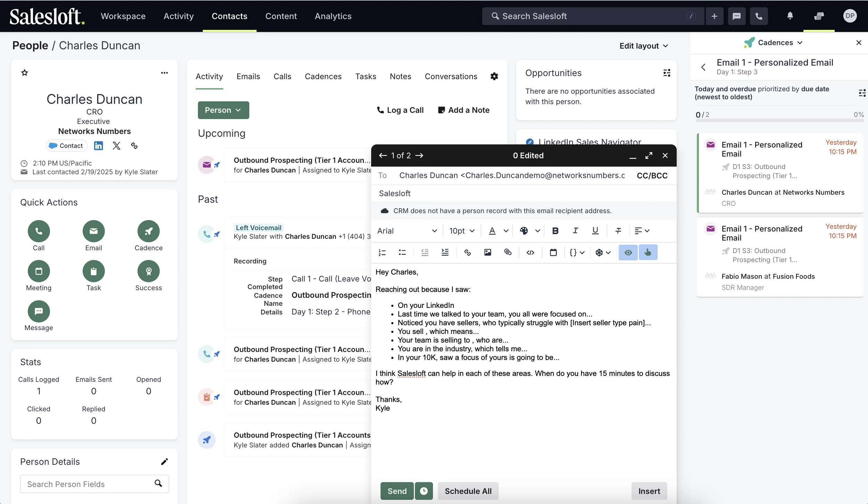The image size is (868, 504).
Task: Switch to the Conversations tab
Action: [451, 76]
